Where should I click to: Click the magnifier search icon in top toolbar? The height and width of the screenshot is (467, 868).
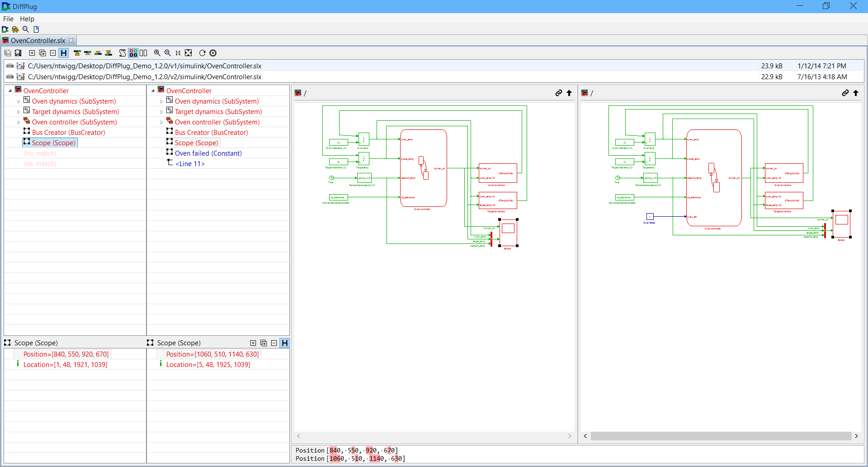click(26, 29)
